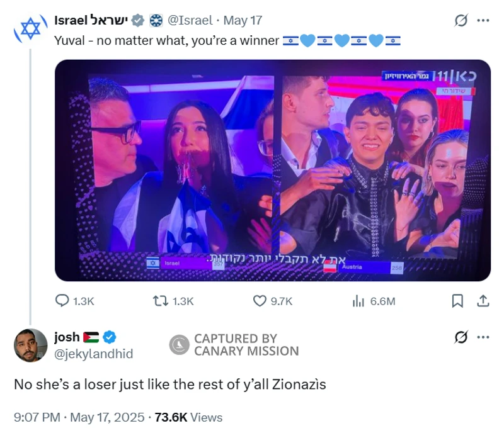Click Israel's Star of David avatar

click(30, 28)
